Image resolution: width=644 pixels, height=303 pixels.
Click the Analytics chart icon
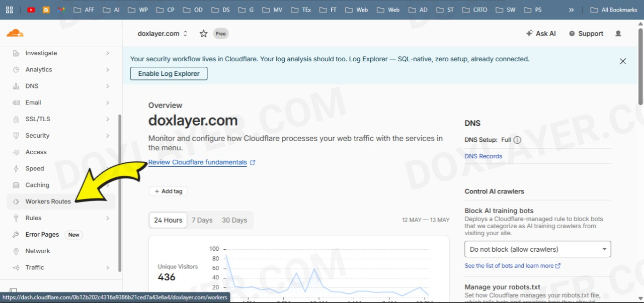pos(16,70)
